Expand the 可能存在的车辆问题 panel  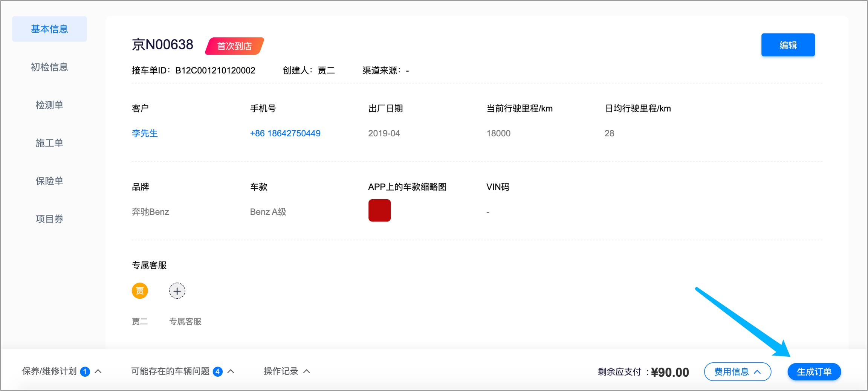(182, 372)
